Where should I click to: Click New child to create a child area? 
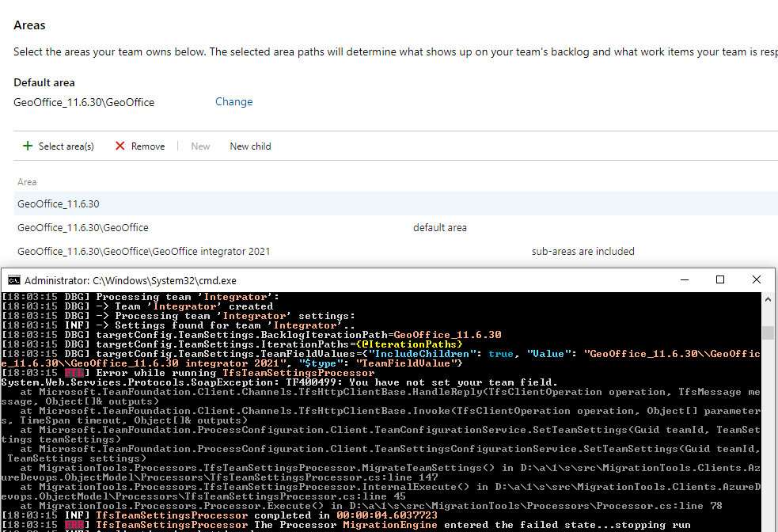point(250,146)
